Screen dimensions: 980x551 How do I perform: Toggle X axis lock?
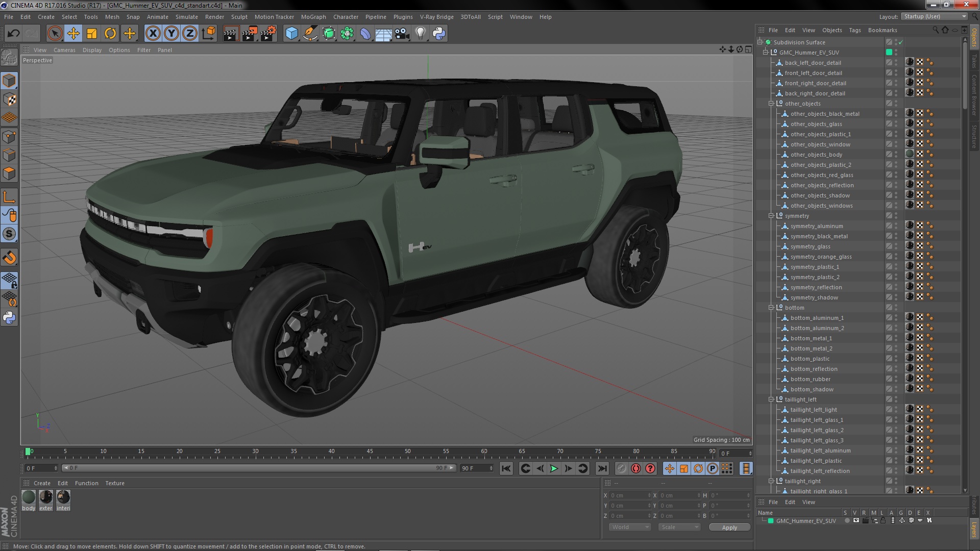click(153, 34)
